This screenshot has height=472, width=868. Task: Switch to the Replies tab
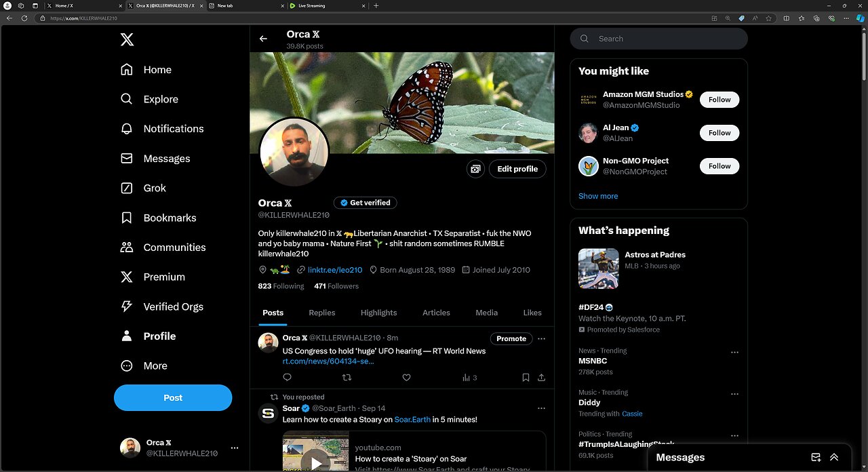pyautogui.click(x=322, y=313)
